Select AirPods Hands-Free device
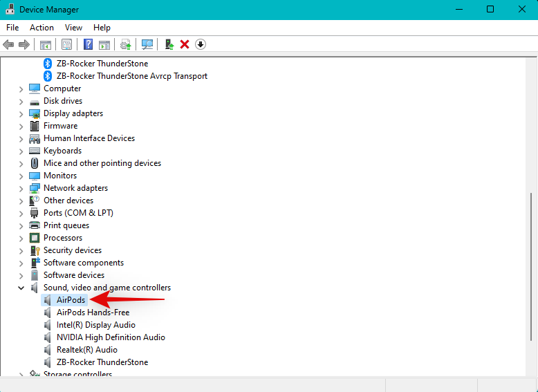The image size is (538, 392). click(x=93, y=312)
